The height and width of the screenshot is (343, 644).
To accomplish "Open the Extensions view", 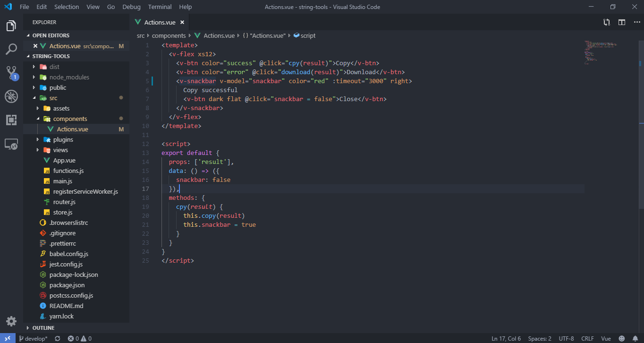I will coord(11,120).
